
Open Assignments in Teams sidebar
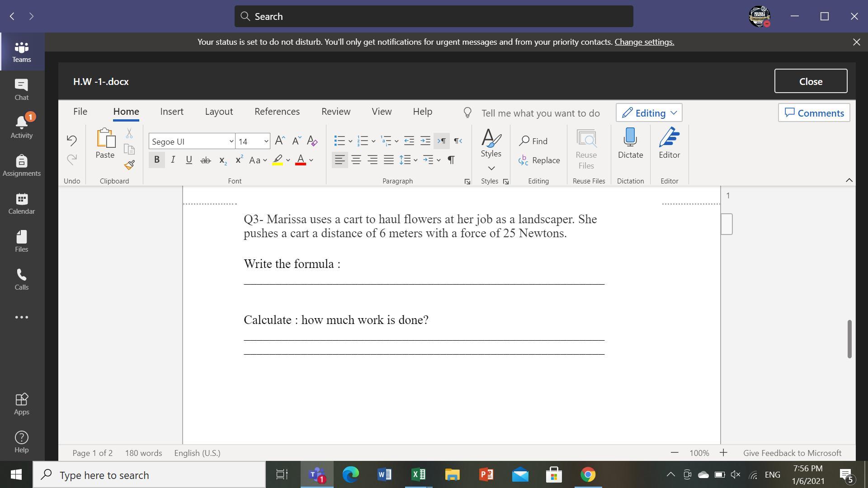tap(21, 166)
